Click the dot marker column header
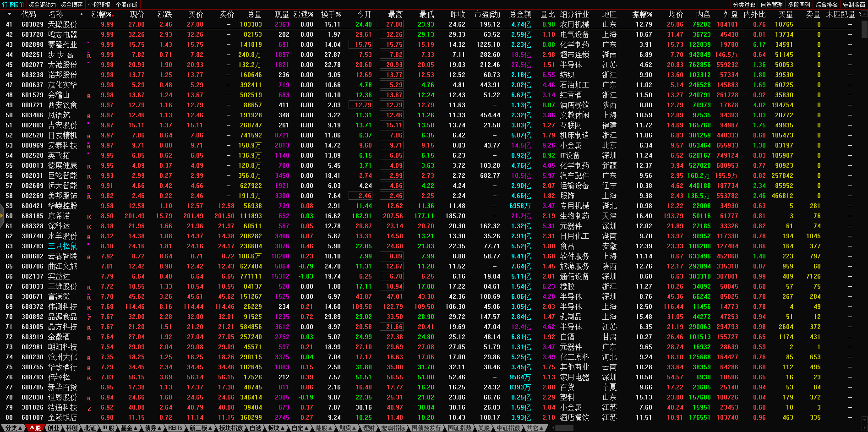Image resolution: width=868 pixels, height=432 pixels. pyautogui.click(x=82, y=14)
